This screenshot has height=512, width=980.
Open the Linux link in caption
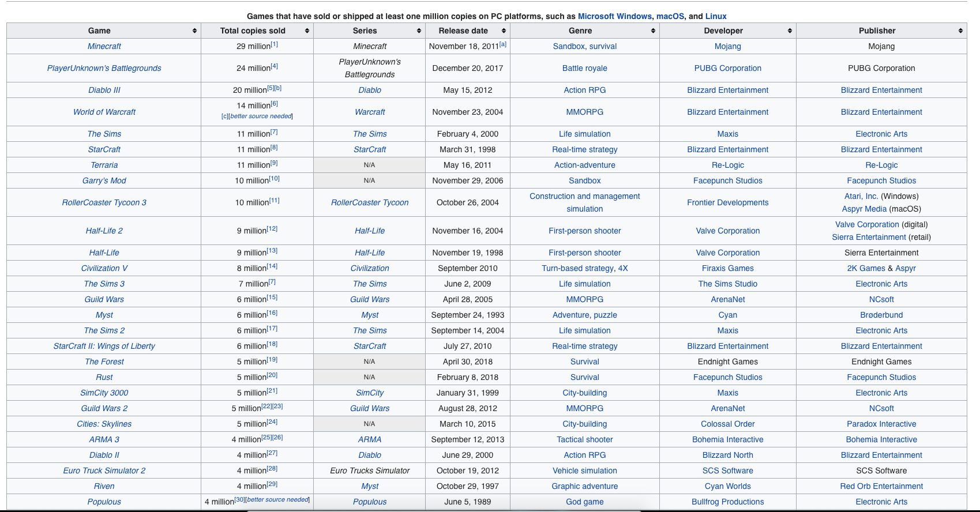tap(716, 16)
